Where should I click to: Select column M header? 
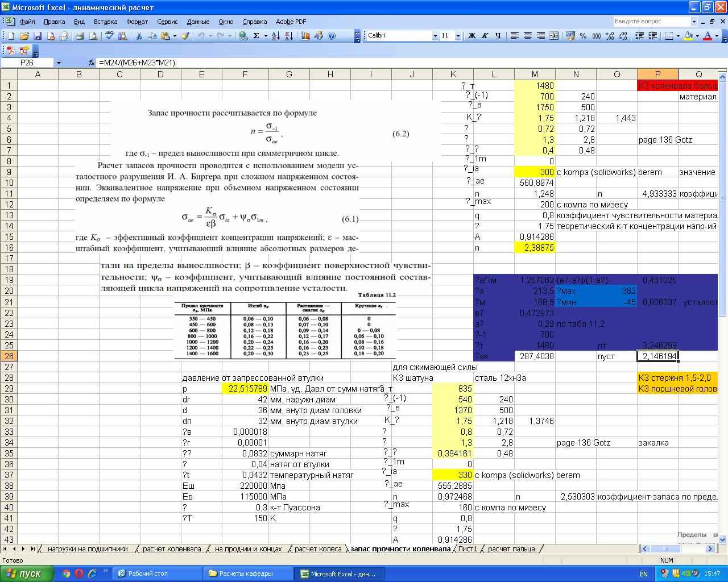click(x=535, y=74)
